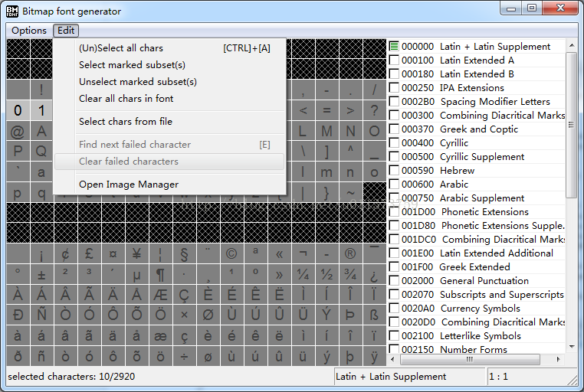Click the left arrow of horizontal scrollbar
Viewport: 584px width, 392px height.
[x=392, y=359]
